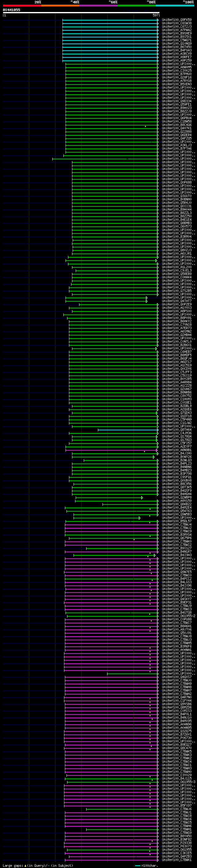Click the UniRef100_B8C4Q6 label

177,125
